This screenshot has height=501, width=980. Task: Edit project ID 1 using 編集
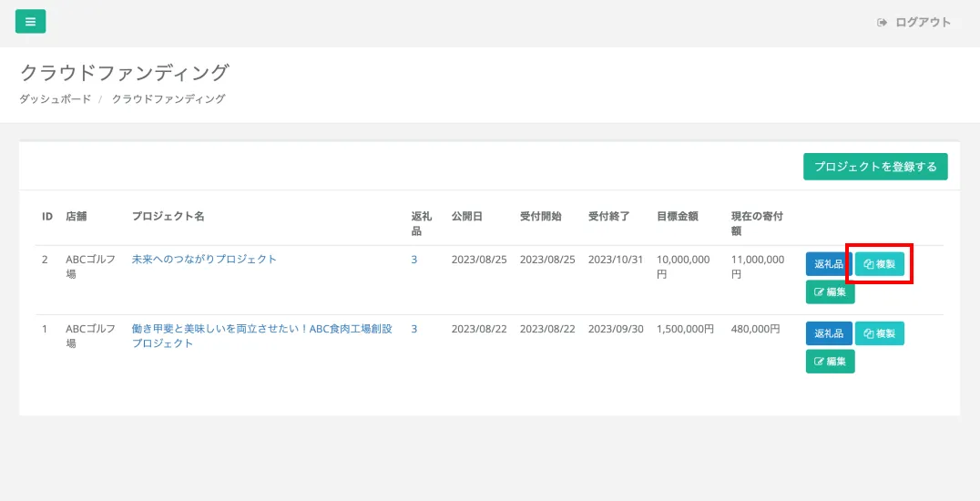point(830,362)
